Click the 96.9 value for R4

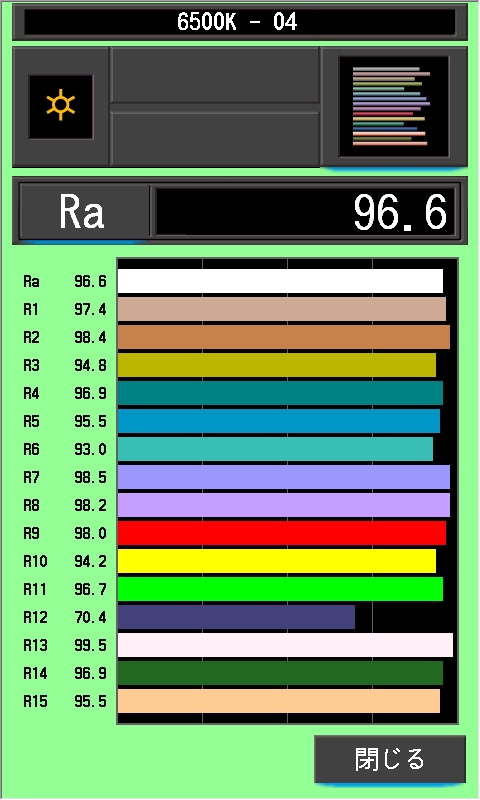point(90,394)
